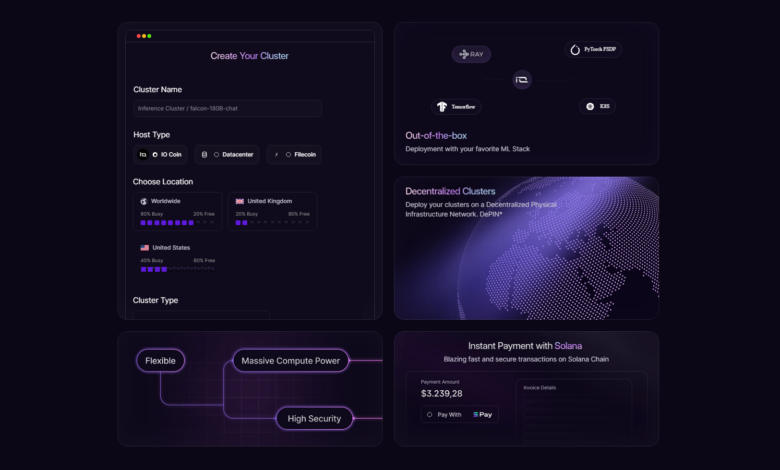Click the Tensorflow badge
Screen dimensions: 780x470
[x=459, y=106]
